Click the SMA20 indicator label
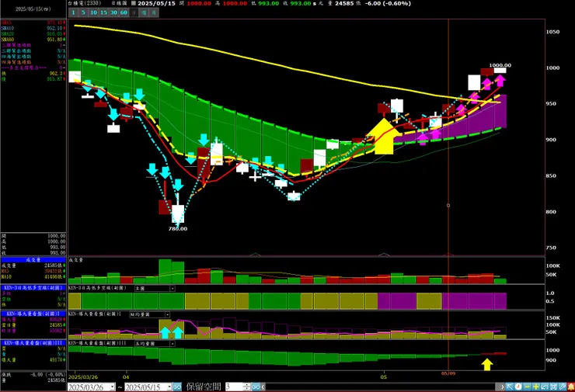Image resolution: width=575 pixels, height=392 pixels. tap(7, 33)
